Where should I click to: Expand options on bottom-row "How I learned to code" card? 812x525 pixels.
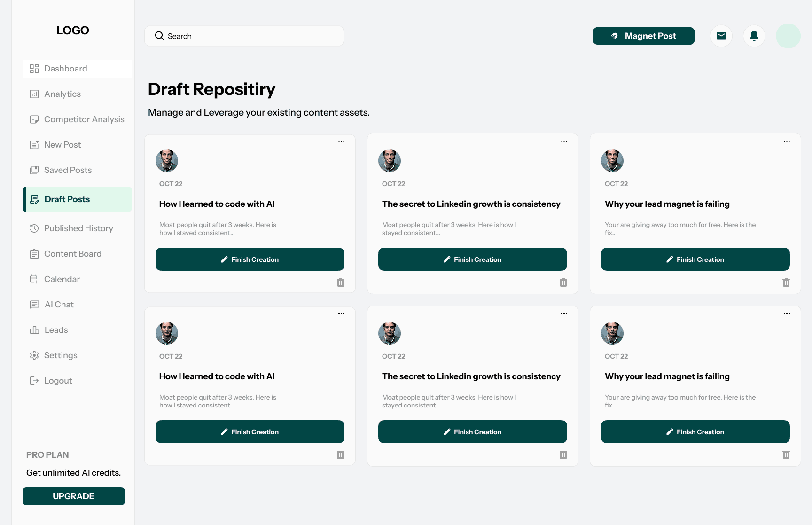click(x=342, y=313)
